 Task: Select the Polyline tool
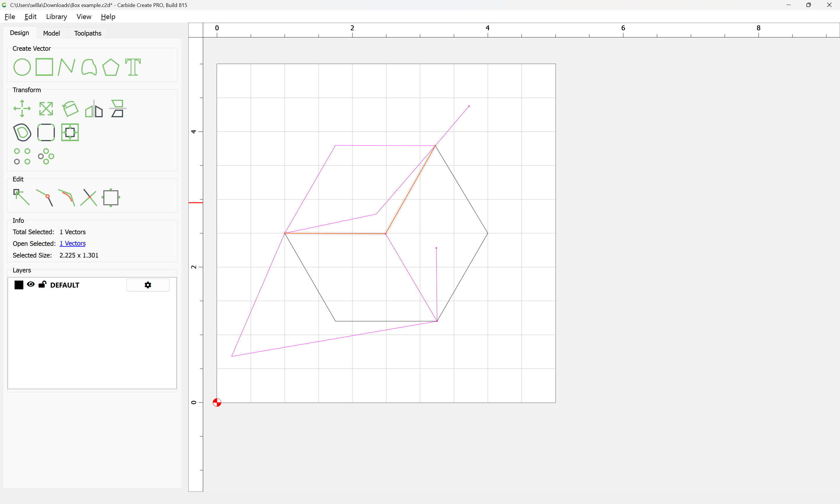point(66,67)
